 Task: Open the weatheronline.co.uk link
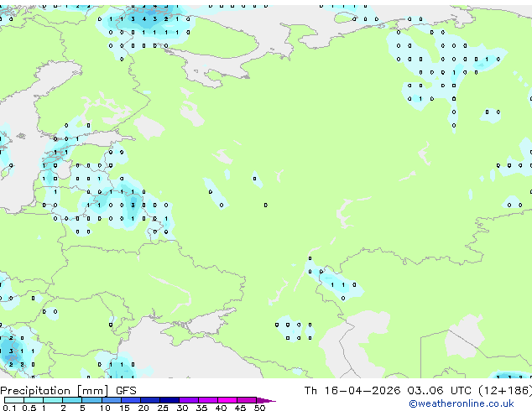(x=462, y=403)
